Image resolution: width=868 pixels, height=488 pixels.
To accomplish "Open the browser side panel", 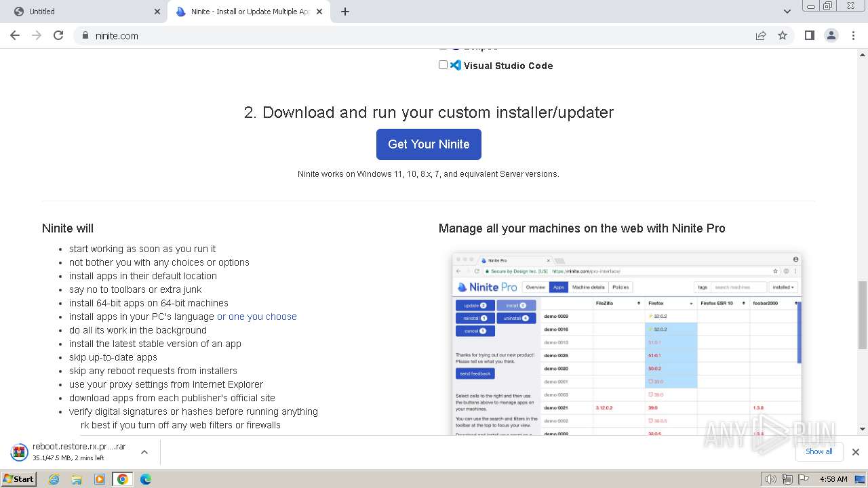I will point(809,35).
